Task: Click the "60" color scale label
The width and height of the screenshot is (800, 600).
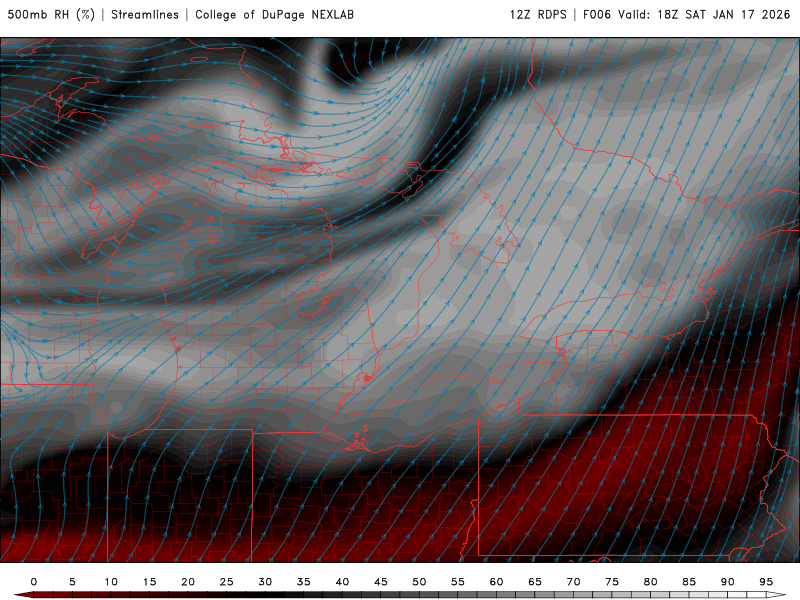Action: 496,582
